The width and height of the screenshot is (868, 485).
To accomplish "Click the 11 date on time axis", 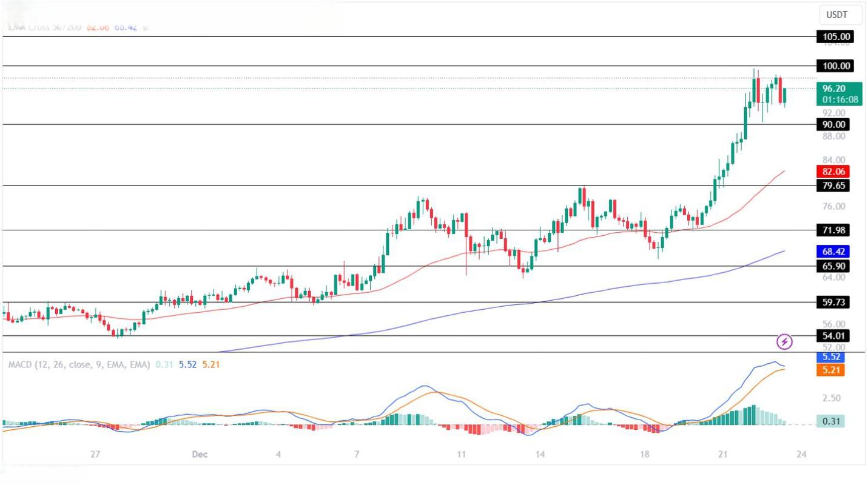I will tap(462, 454).
